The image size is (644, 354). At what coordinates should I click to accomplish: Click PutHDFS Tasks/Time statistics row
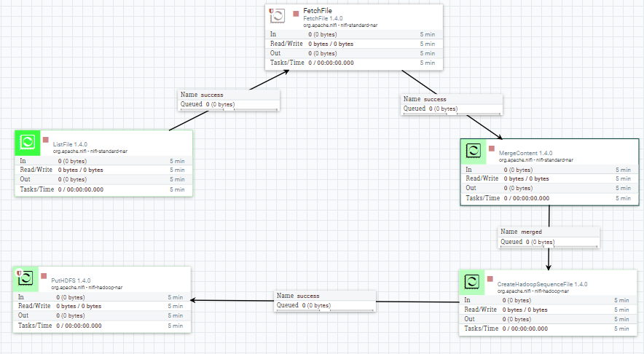coord(102,326)
